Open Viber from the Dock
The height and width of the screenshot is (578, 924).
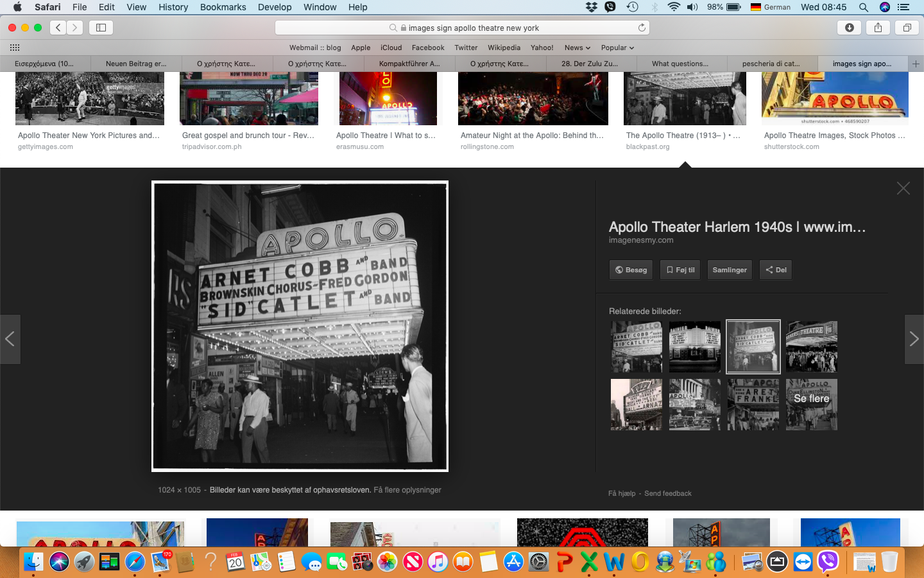(x=828, y=562)
